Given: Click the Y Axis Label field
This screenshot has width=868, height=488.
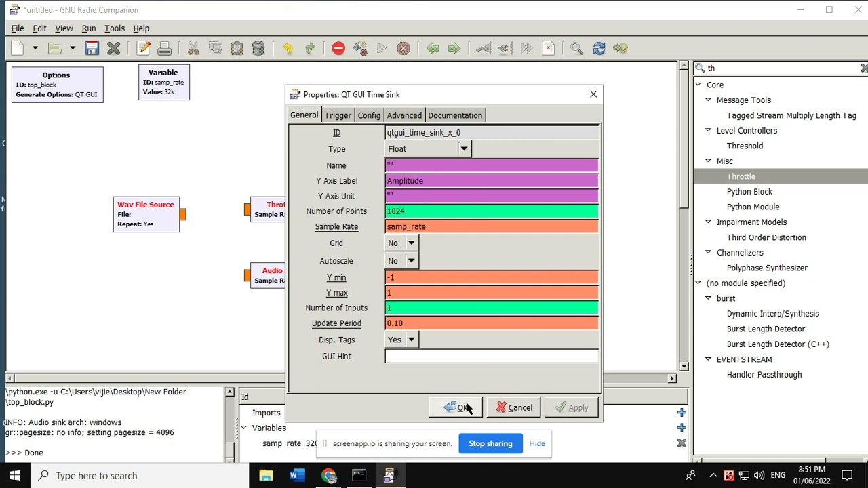Looking at the screenshot, I should click(x=492, y=181).
